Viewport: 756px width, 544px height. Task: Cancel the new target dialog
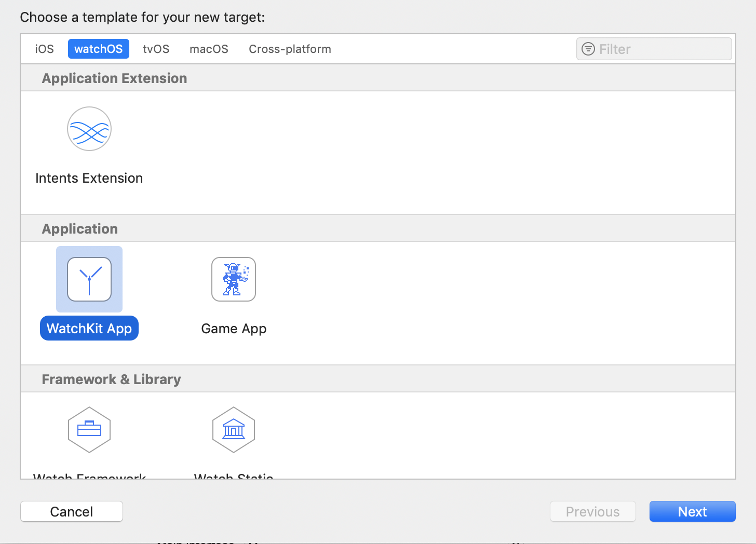(72, 511)
